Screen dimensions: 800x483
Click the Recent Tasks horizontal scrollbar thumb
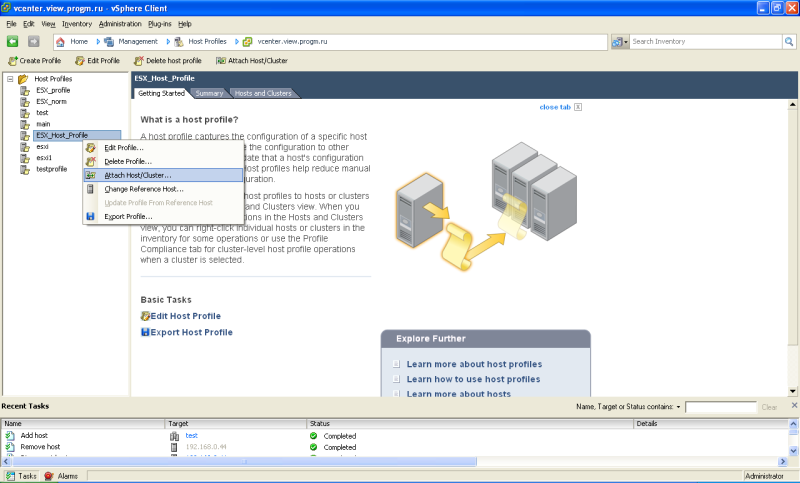(x=245, y=461)
